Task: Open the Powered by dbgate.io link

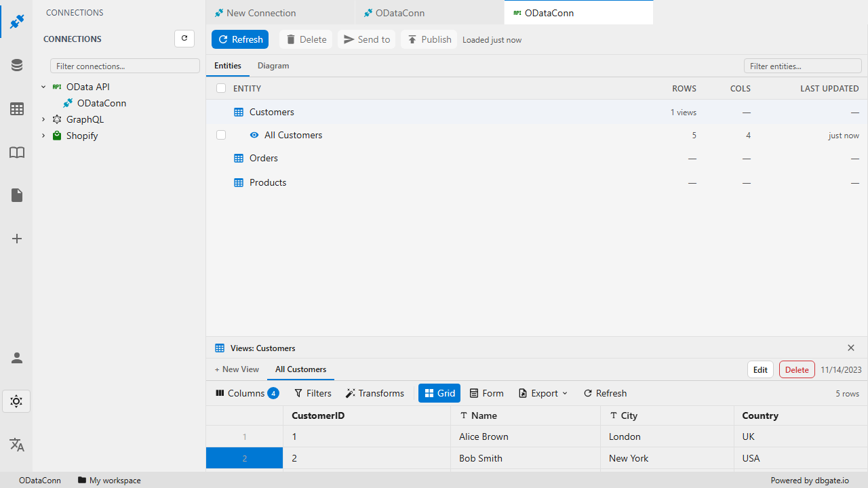Action: click(810, 480)
